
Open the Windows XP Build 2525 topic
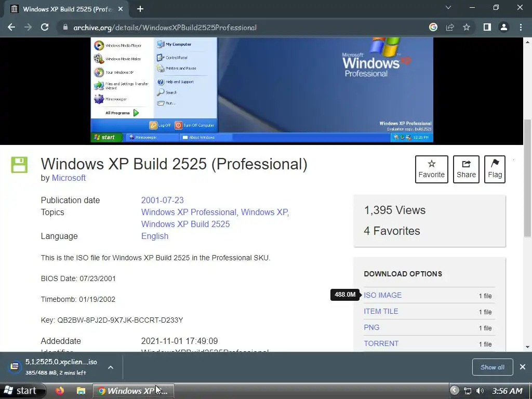point(185,224)
